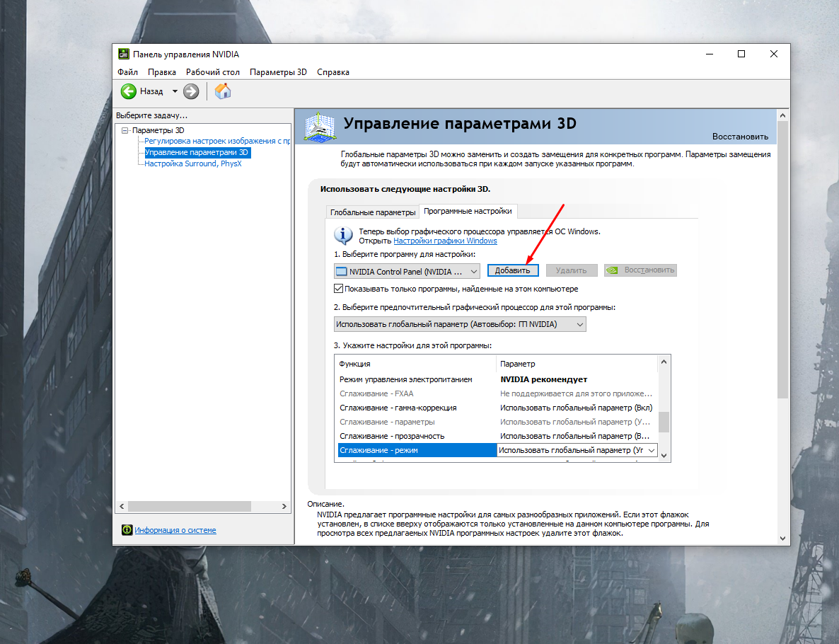Screen dimensions: 839x644
Task: Click settings list scroll down arrow
Action: [664, 456]
